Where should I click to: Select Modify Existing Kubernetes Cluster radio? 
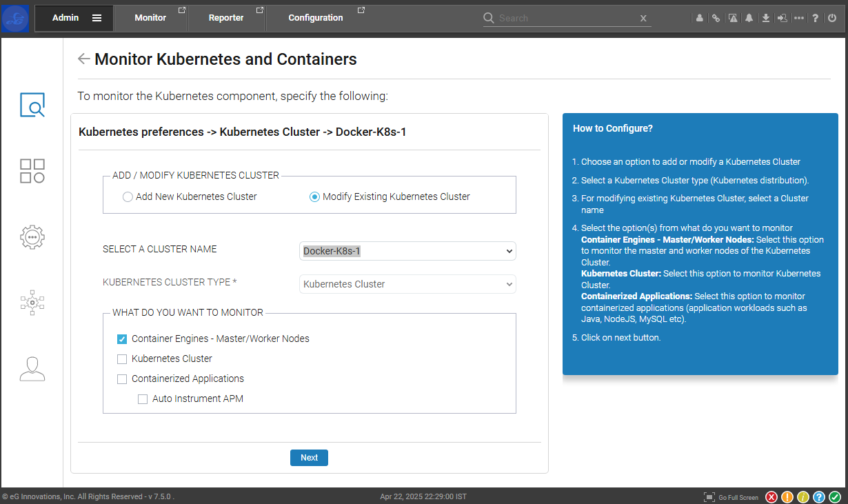[314, 197]
